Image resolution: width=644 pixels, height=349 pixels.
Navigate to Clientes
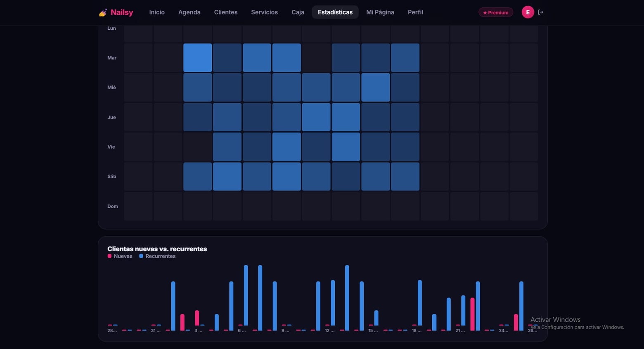coord(226,12)
